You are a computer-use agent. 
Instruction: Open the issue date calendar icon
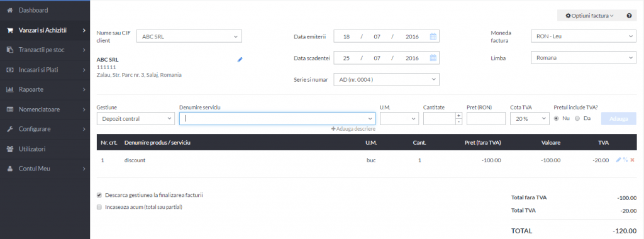433,36
